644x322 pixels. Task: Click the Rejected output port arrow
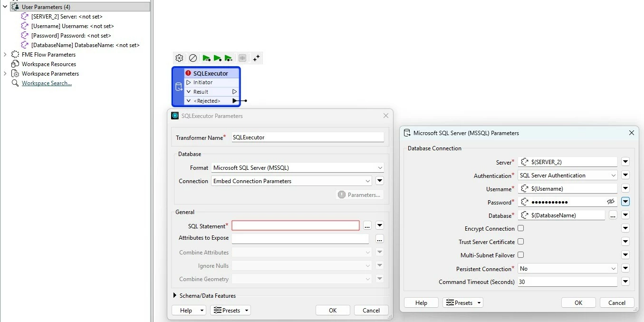235,101
